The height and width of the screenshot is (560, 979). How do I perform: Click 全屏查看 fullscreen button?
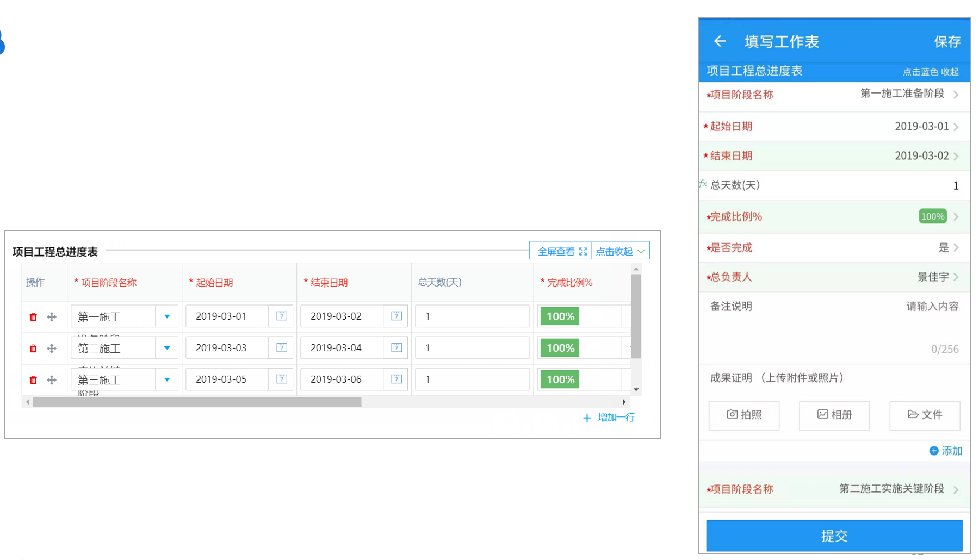[x=561, y=251]
